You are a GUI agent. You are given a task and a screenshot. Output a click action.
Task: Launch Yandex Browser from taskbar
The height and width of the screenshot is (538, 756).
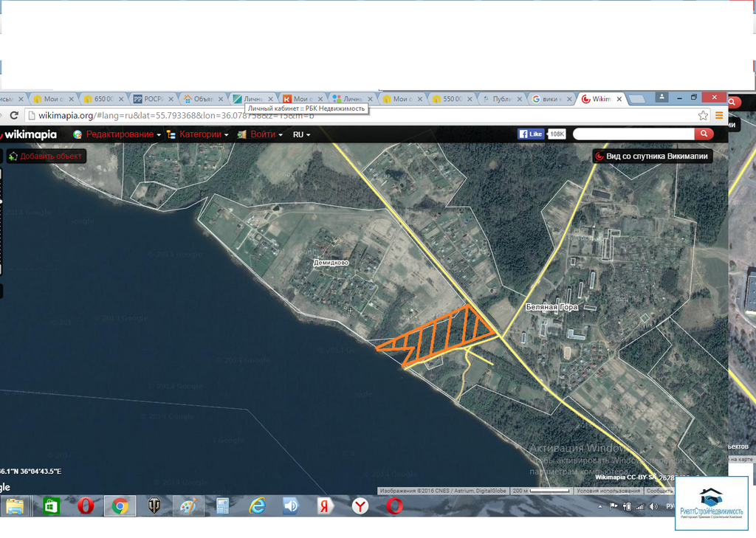click(360, 506)
